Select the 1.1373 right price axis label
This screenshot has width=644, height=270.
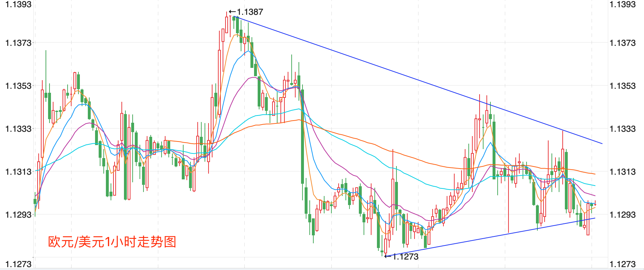point(622,43)
